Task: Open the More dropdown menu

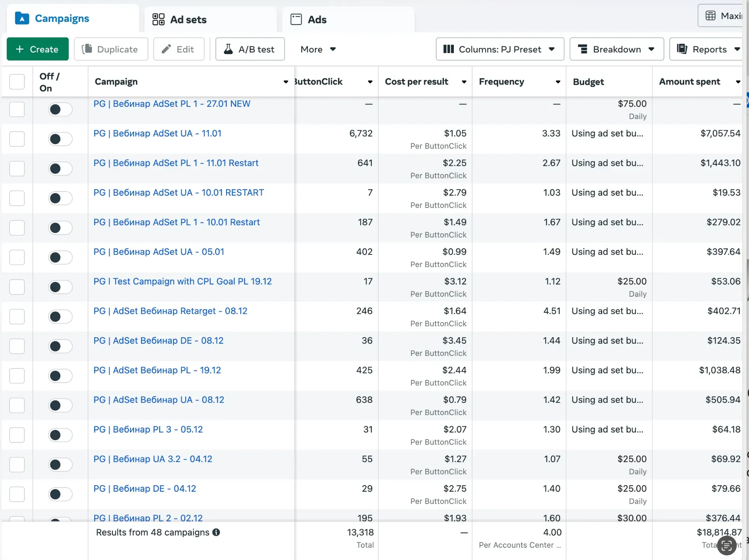Action: [318, 49]
